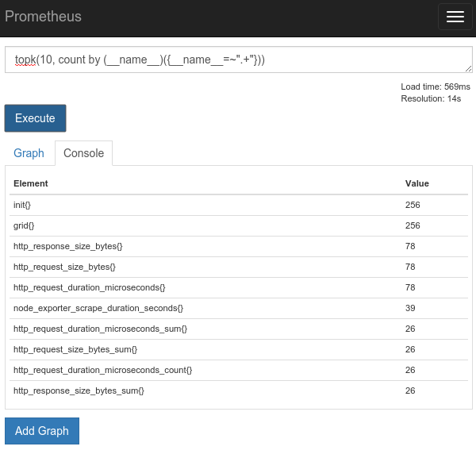The image size is (476, 454).
Task: Select the init{} result row
Action: (x=239, y=205)
